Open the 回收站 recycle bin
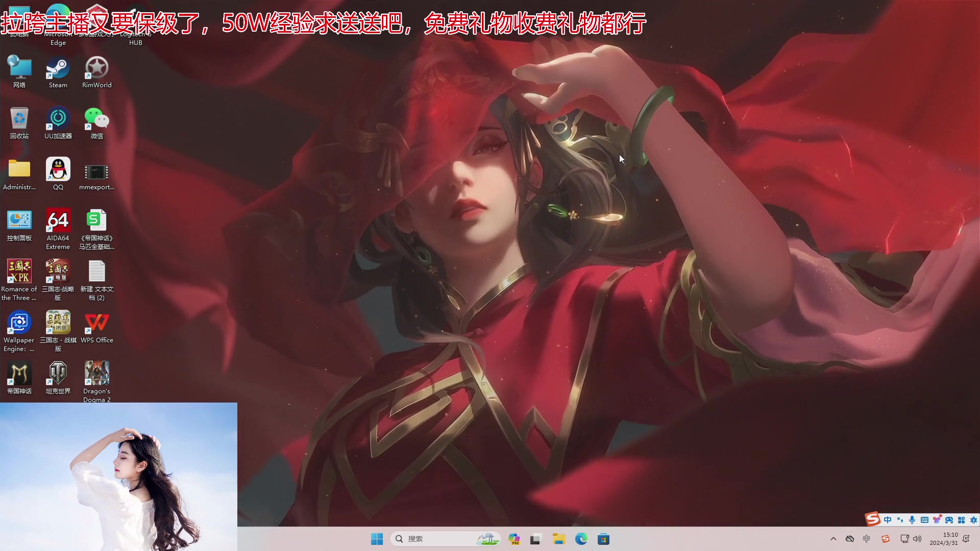The image size is (980, 551). click(x=19, y=123)
